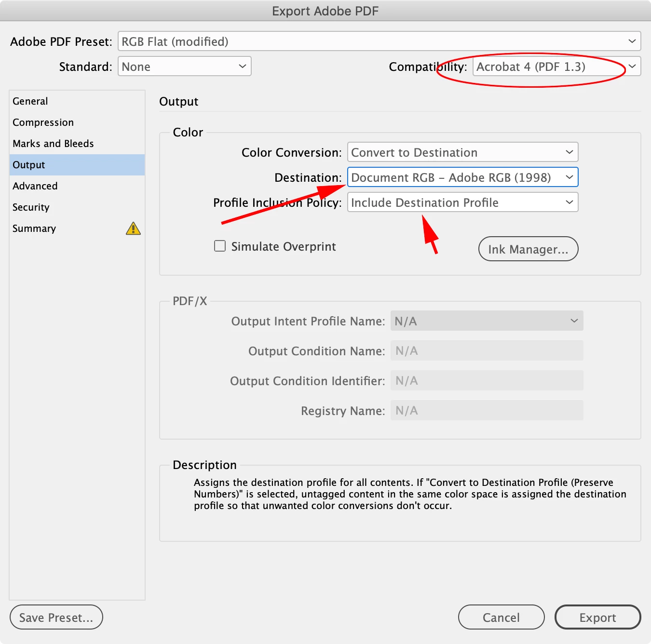Click the Registry Name field
Screen dimensions: 651x644
(x=487, y=410)
